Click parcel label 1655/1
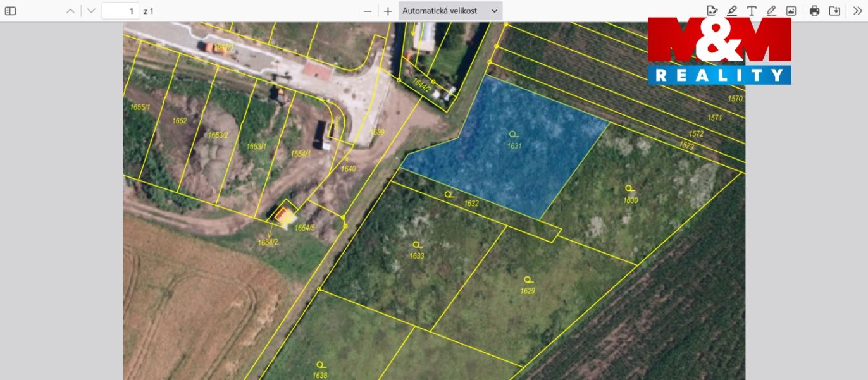This screenshot has height=380, width=868. [x=140, y=107]
